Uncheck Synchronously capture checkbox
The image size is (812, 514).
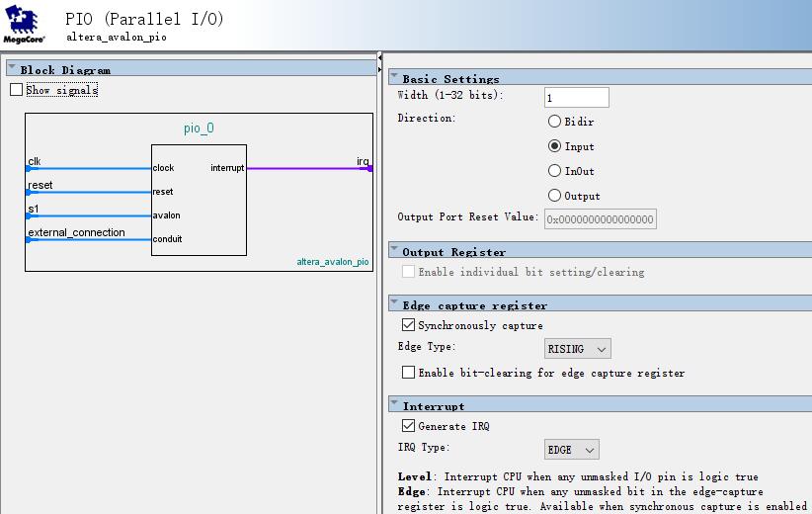click(408, 325)
